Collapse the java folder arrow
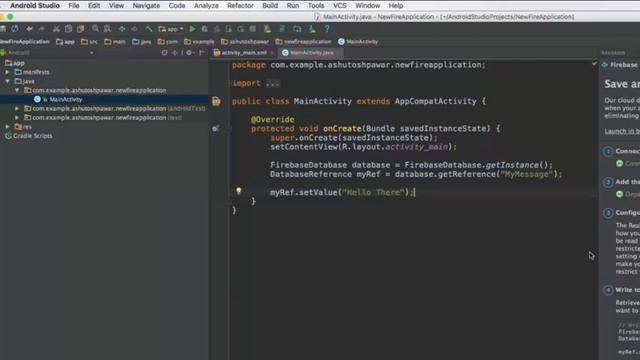The height and width of the screenshot is (360, 640). [x=7, y=81]
